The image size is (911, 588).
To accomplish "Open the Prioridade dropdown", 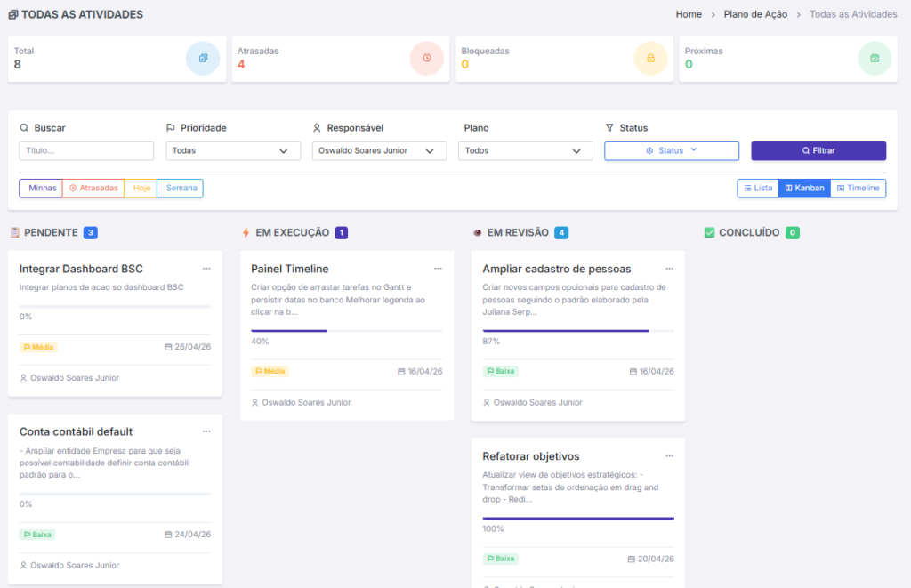I will point(233,150).
